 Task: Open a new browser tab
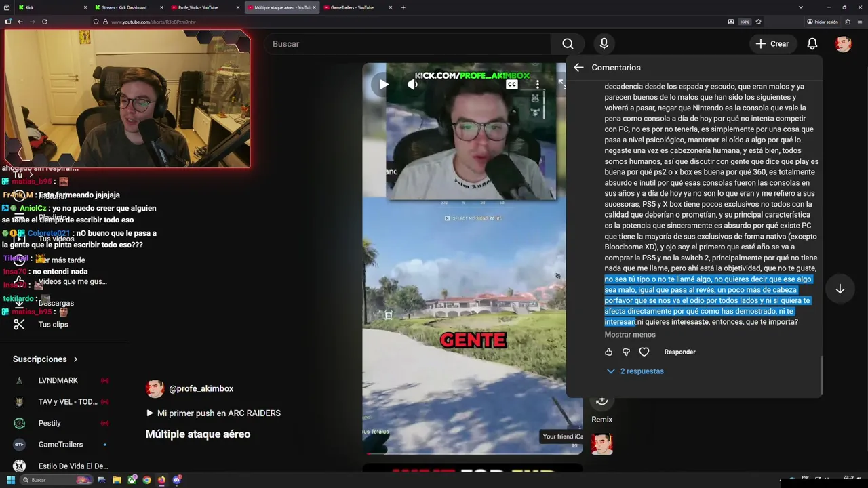pos(403,7)
